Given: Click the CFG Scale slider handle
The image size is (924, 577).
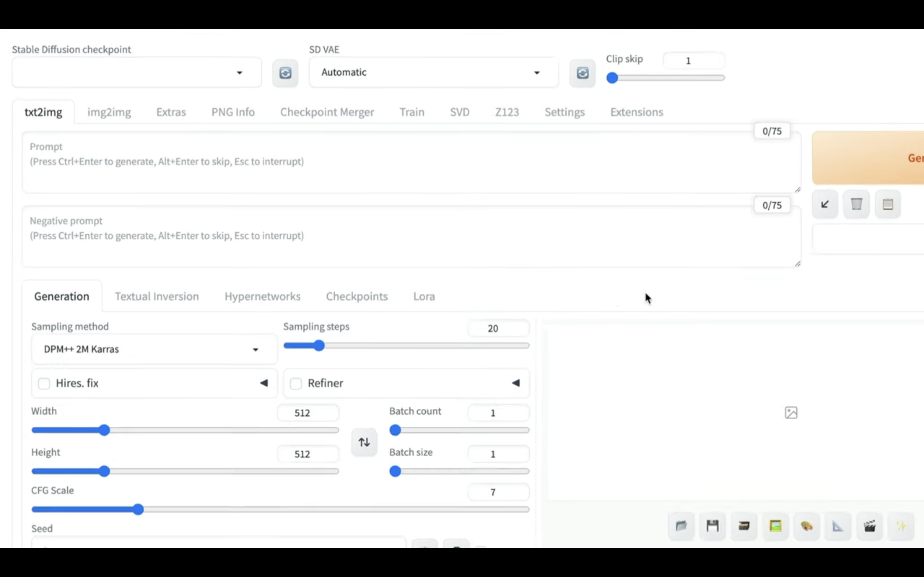Looking at the screenshot, I should coord(139,509).
